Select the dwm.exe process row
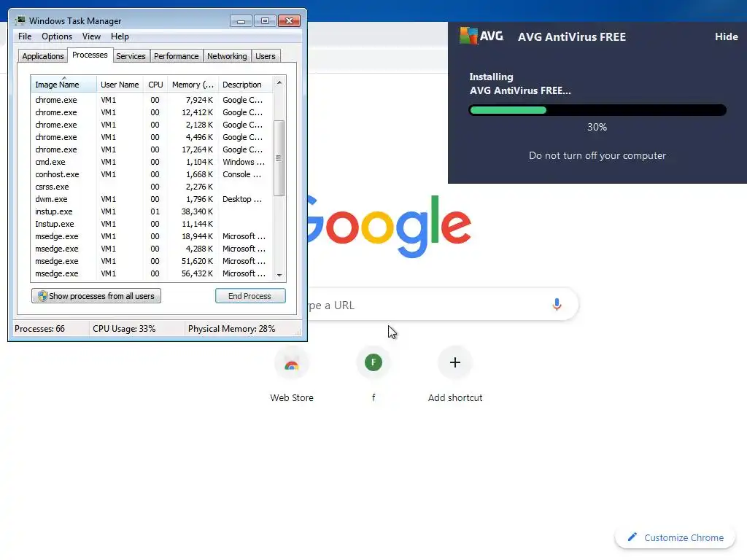The width and height of the screenshot is (747, 560). [x=152, y=199]
